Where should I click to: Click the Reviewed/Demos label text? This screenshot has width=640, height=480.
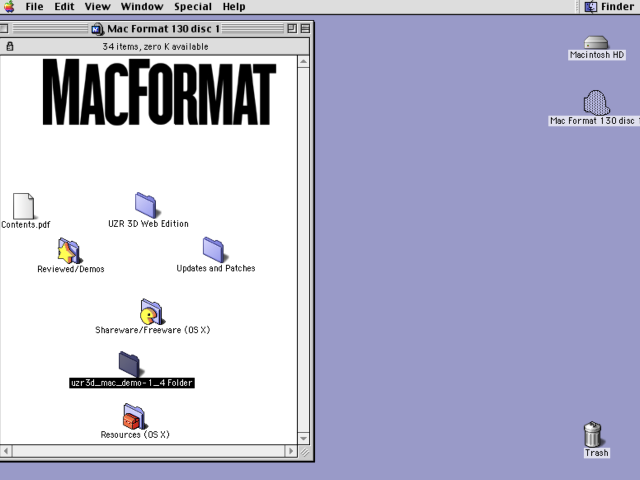coord(71,269)
